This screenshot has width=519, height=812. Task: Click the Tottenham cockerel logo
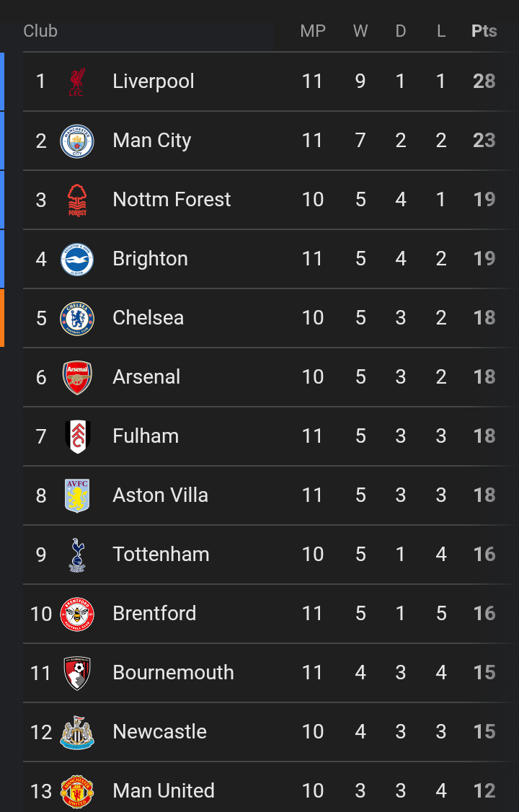(76, 555)
